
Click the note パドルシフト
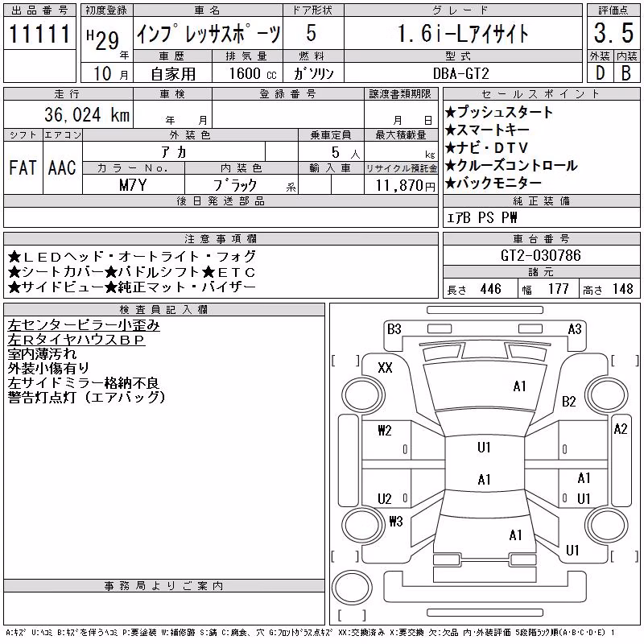click(x=153, y=272)
